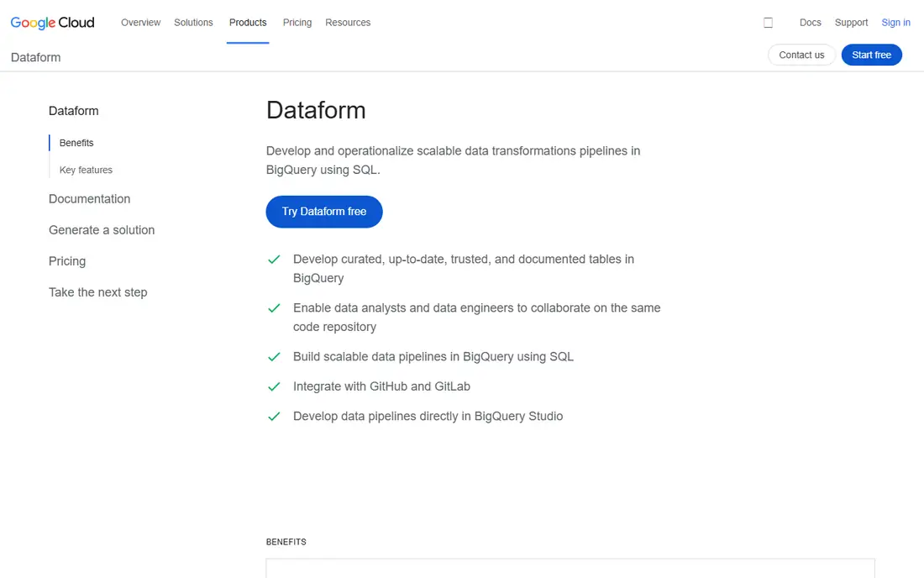924x578 pixels.
Task: Jump to Benefits in the sidebar
Action: click(76, 143)
